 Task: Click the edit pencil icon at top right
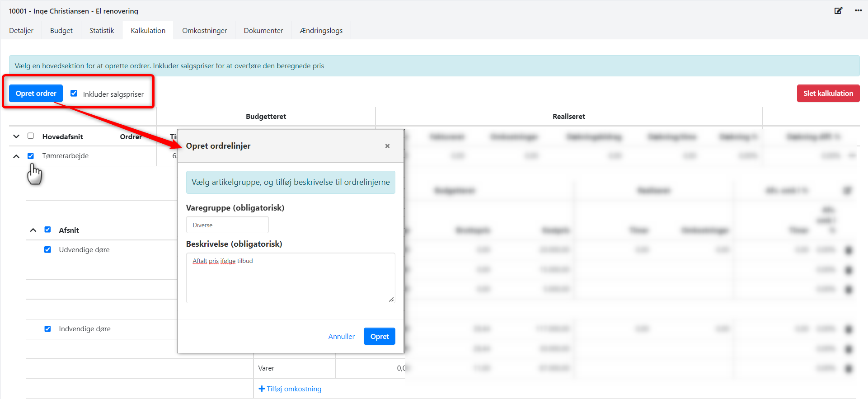pyautogui.click(x=838, y=11)
